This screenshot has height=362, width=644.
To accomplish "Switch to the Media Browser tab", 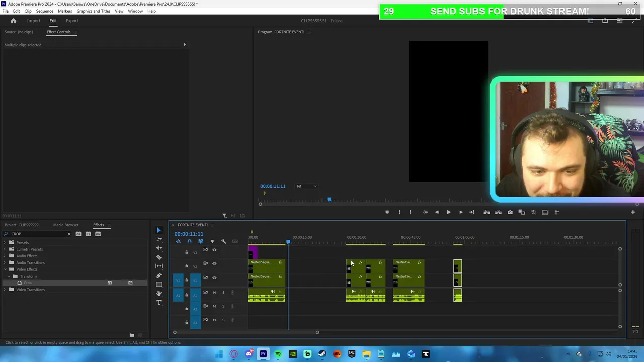I will click(66, 225).
